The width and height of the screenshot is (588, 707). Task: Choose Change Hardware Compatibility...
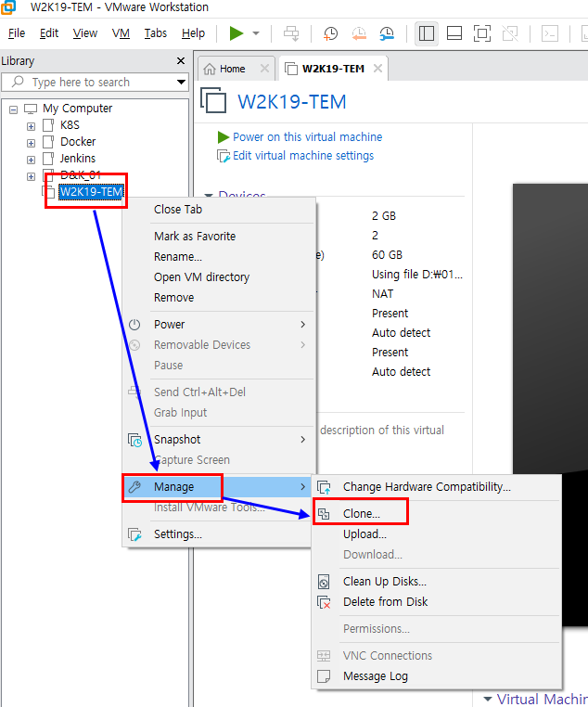[x=436, y=487]
